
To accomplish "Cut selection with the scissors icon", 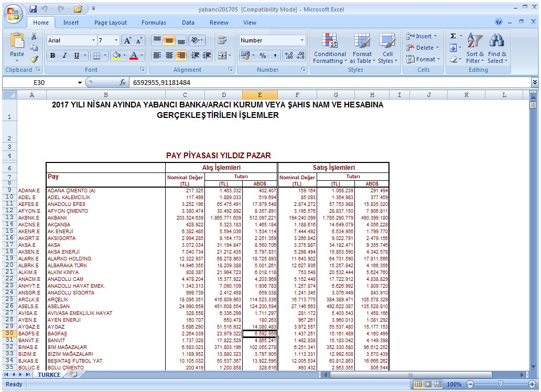I will click(x=34, y=37).
